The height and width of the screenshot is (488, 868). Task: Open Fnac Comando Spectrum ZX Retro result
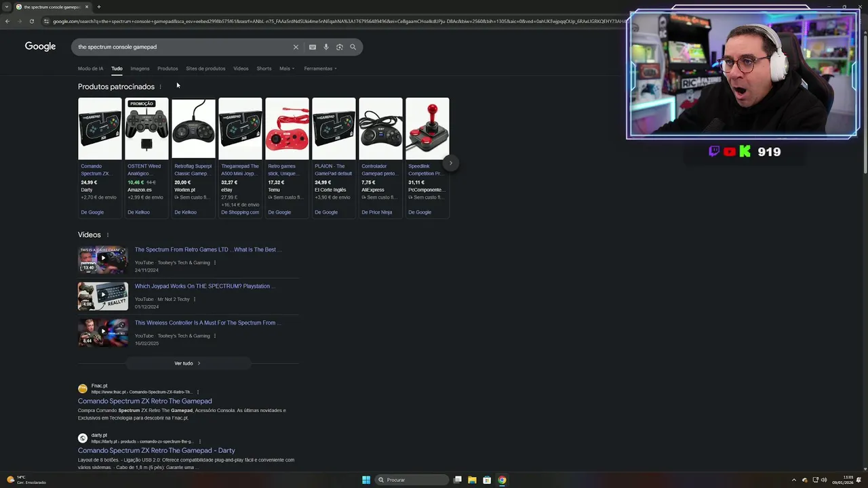pyautogui.click(x=144, y=401)
